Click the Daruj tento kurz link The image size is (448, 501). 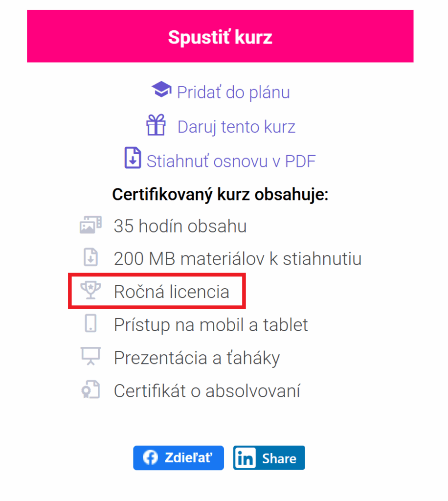coord(236,126)
